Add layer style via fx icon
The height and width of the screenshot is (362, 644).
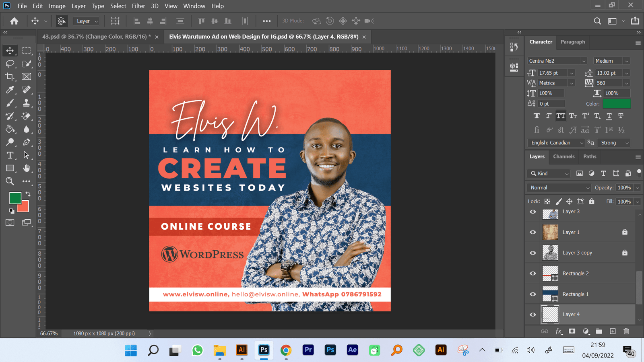559,331
